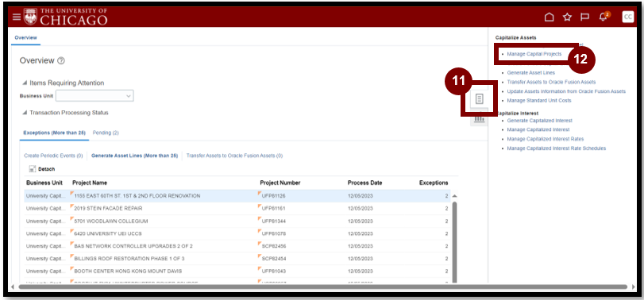This screenshot has width=644, height=300.
Task: Select row BAS NETWORK CONTROLLER UPGRADES 2 OF 2
Action: (x=237, y=246)
